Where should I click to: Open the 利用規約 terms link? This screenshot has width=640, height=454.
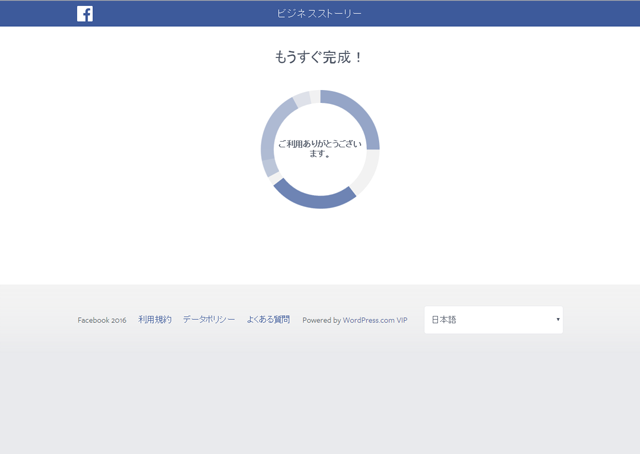coord(155,320)
